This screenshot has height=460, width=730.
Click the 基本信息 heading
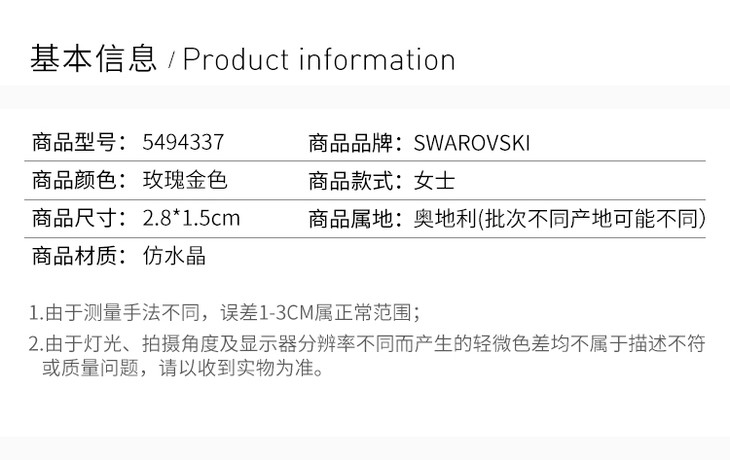point(94,58)
